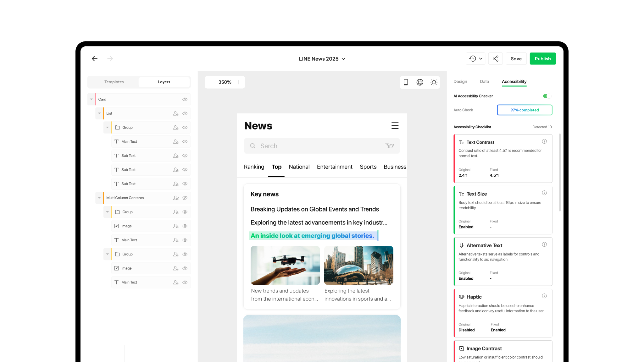Open info icon on Text Contrast card
This screenshot has width=644, height=362.
point(544,141)
